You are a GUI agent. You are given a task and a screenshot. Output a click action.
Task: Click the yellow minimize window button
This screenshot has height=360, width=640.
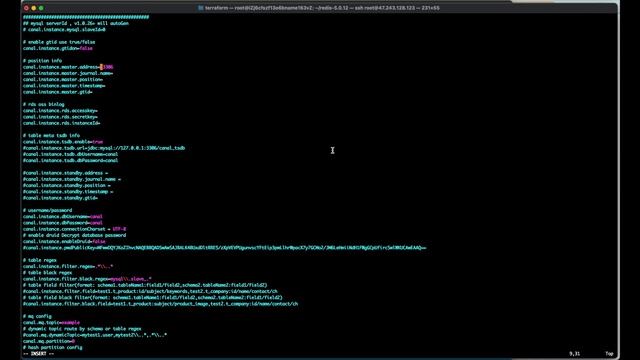point(33,8)
